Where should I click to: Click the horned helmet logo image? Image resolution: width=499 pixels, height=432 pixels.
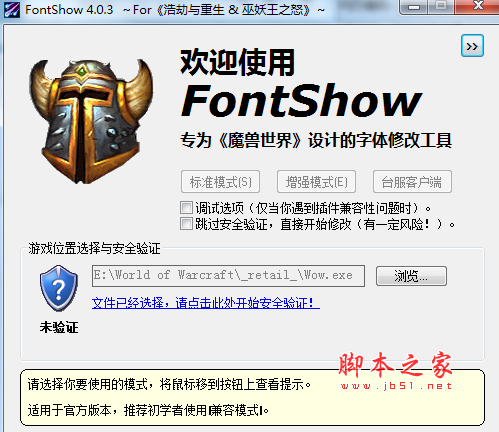pos(91,122)
